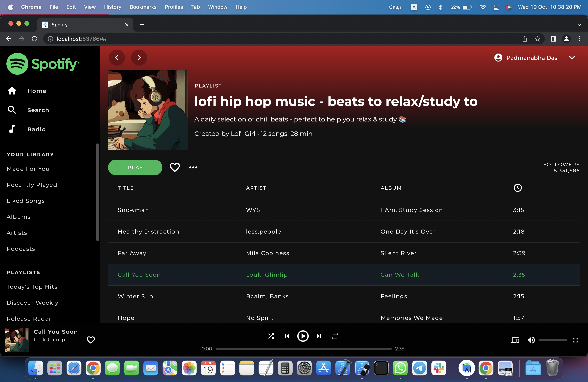This screenshot has height=382, width=588.
Task: Open the Today's Top Hits playlist
Action: coord(32,287)
